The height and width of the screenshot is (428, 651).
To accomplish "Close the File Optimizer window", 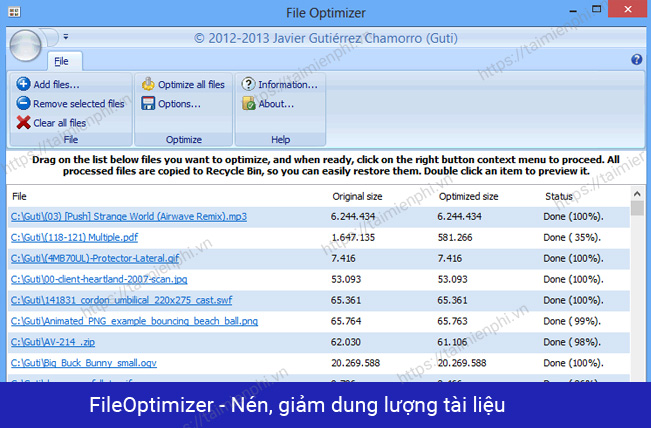I will [x=628, y=9].
